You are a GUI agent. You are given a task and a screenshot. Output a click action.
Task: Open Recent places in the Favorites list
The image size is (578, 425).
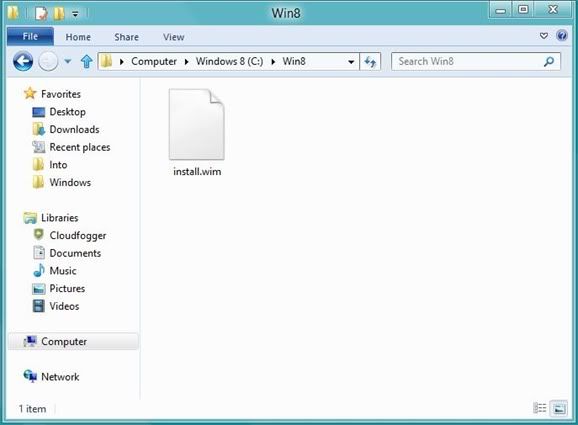coord(80,147)
